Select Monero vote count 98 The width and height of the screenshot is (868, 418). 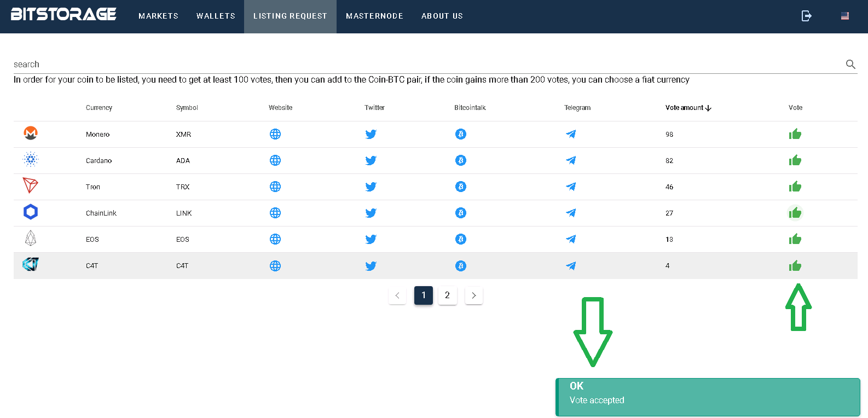[x=669, y=134]
